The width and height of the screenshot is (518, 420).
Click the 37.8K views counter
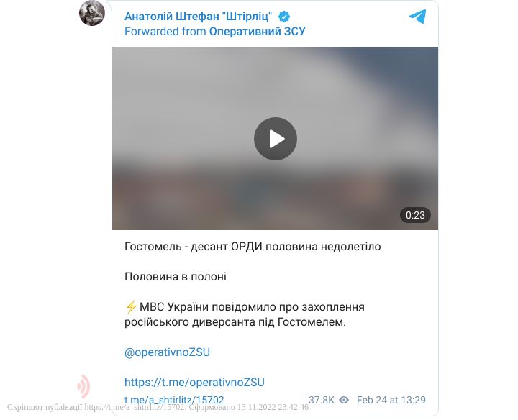[x=322, y=400]
